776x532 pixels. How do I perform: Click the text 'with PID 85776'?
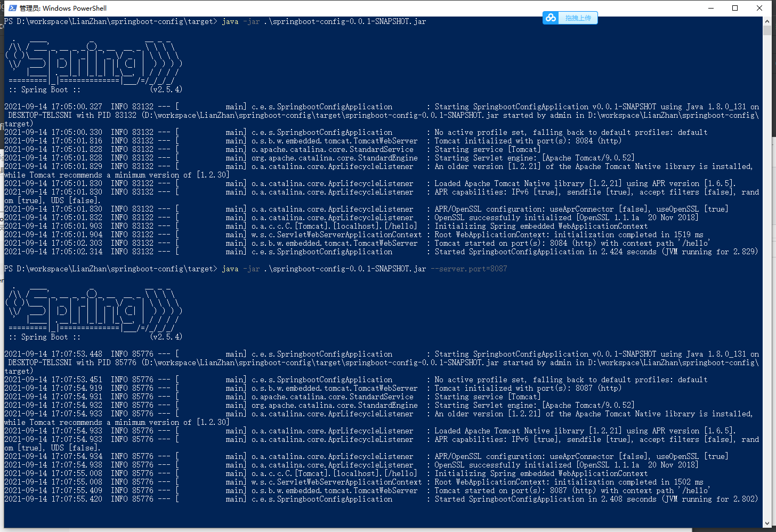pyautogui.click(x=107, y=362)
